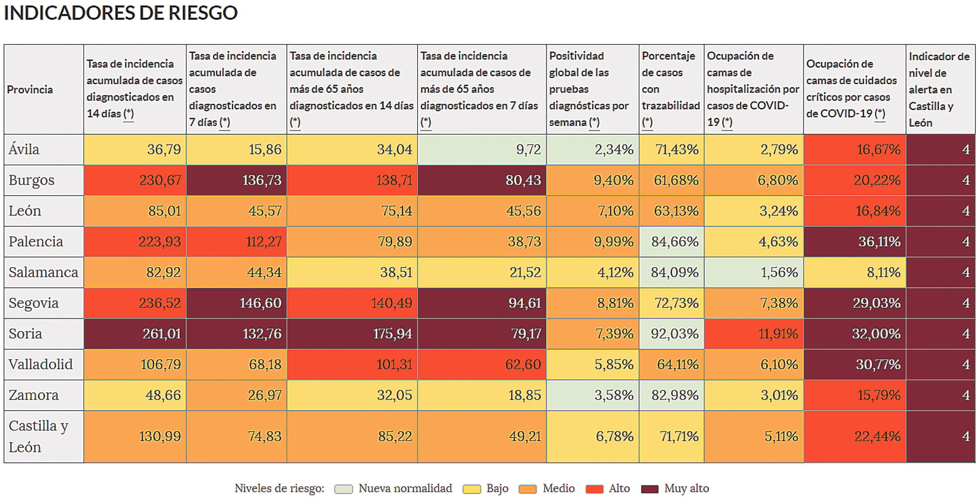980x500 pixels.
Task: Select the Burgos province row label
Action: tap(32, 180)
